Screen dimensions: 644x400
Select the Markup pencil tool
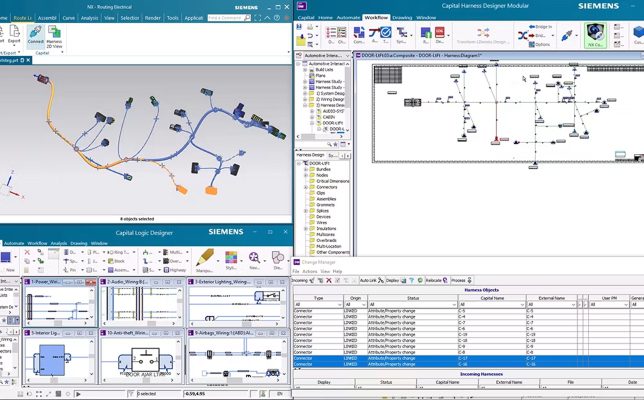tap(205, 258)
